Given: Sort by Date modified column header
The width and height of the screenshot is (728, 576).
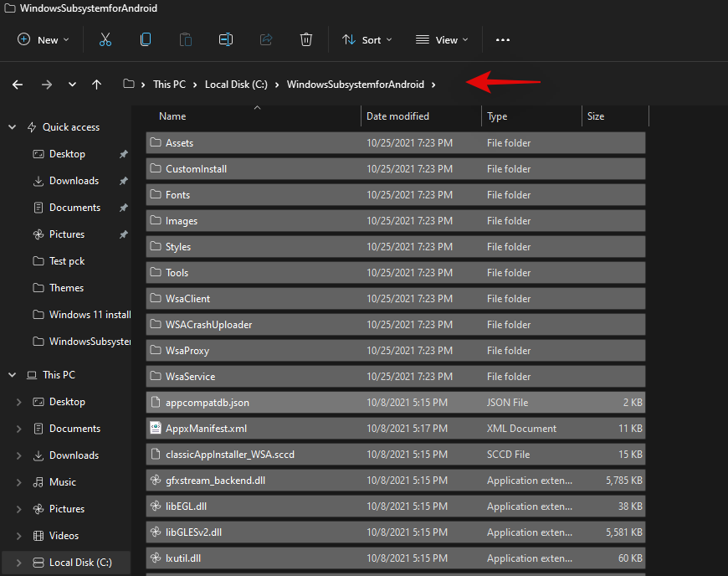Looking at the screenshot, I should [398, 116].
